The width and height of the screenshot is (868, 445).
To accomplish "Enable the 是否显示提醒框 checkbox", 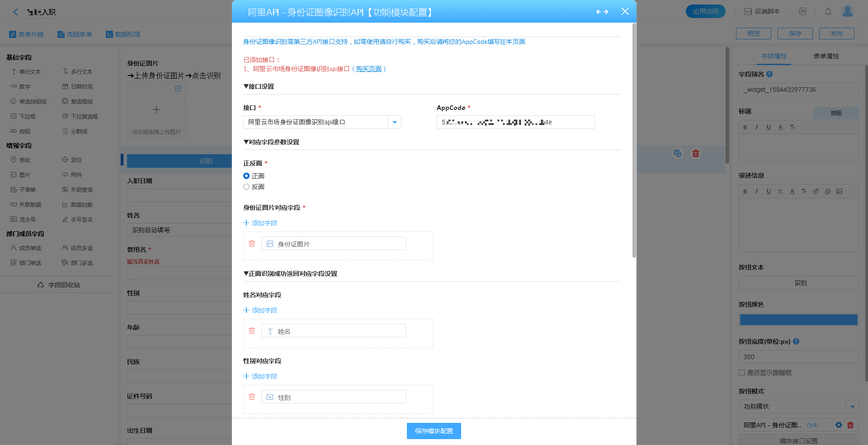I will click(x=742, y=373).
